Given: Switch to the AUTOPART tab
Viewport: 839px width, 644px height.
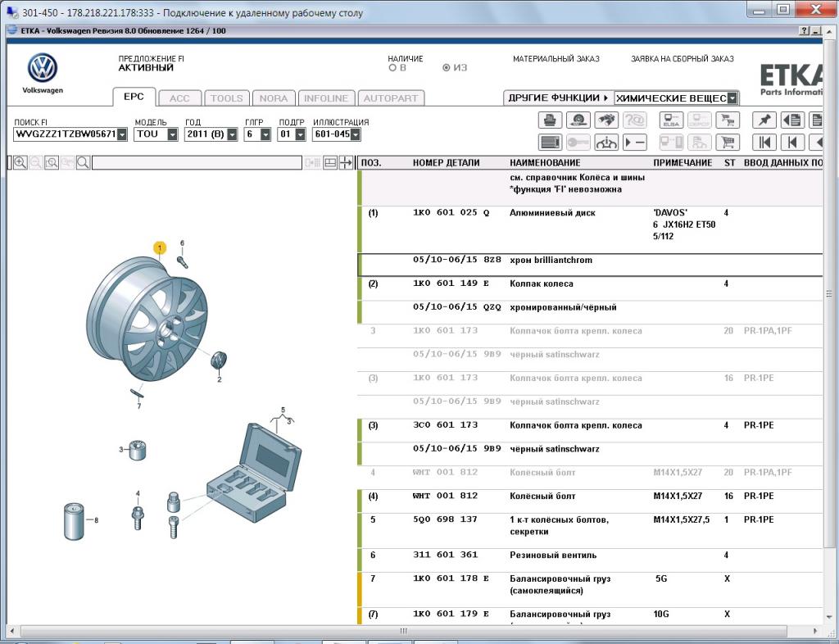Looking at the screenshot, I should 391,98.
